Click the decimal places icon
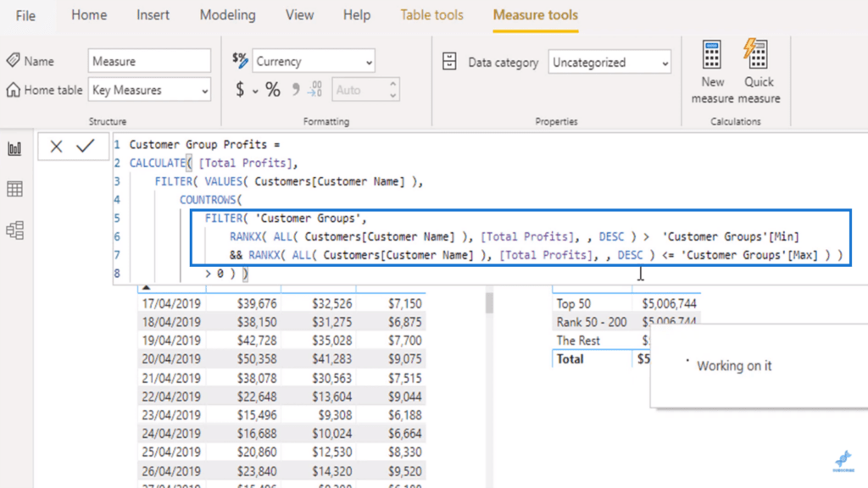The width and height of the screenshot is (868, 488). [315, 89]
